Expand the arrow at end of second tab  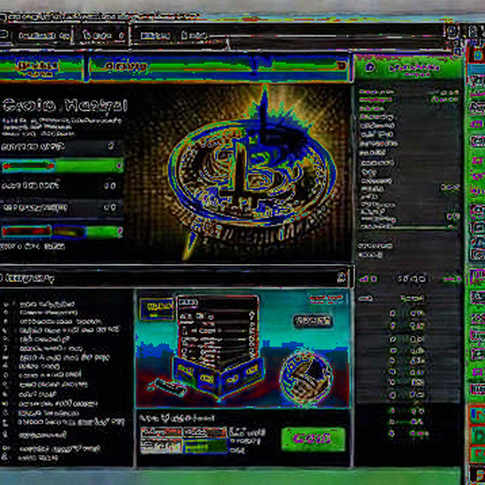[342, 66]
